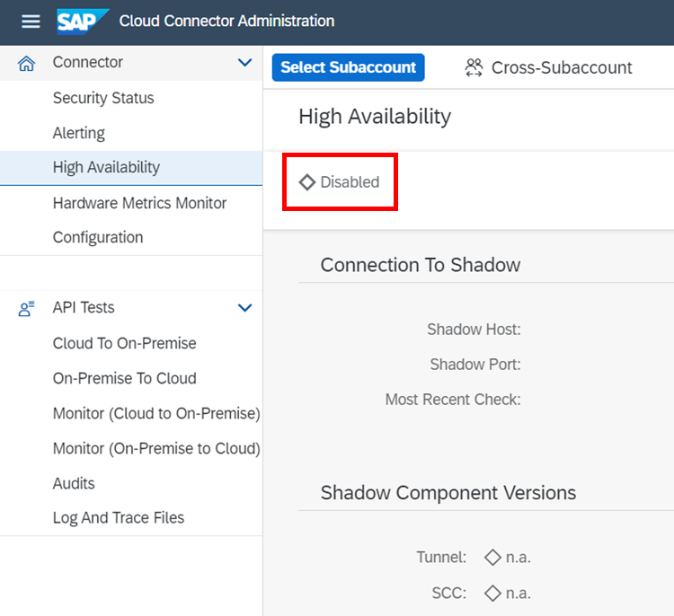Click the Cross-Subaccount people icon
Screen dimensions: 674x616
click(x=474, y=68)
